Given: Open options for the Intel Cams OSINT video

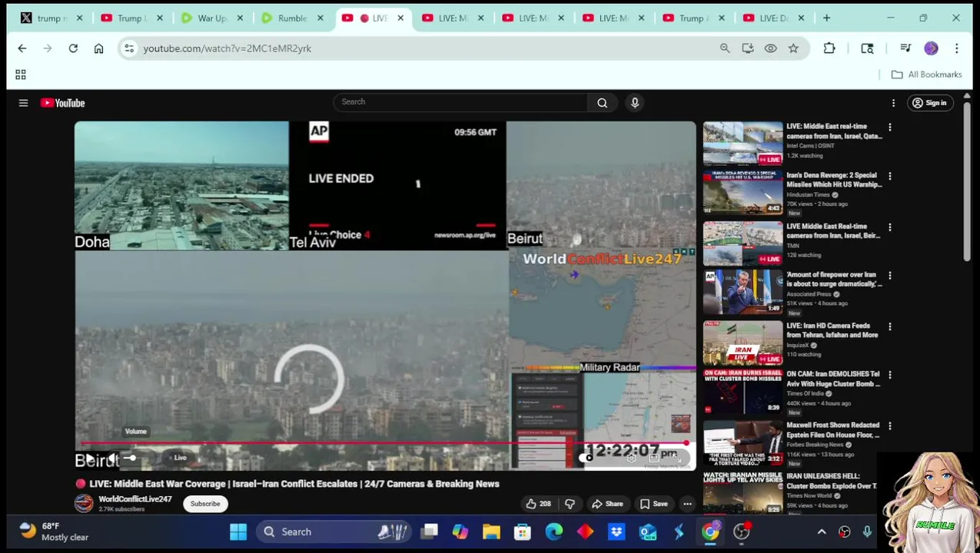Looking at the screenshot, I should pos(890,127).
